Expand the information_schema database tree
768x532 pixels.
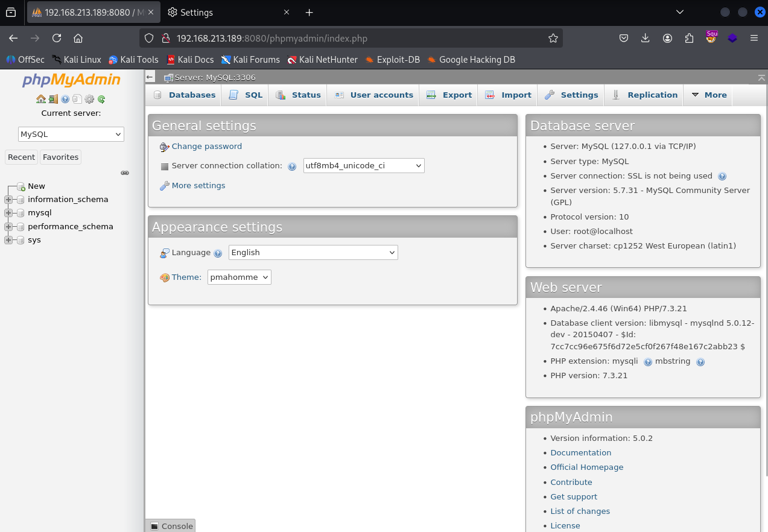pos(8,200)
